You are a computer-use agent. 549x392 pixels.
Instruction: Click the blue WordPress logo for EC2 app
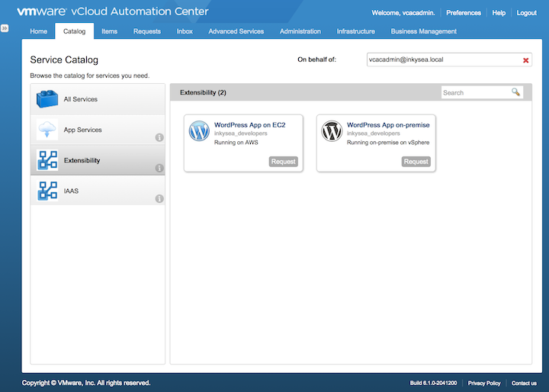199,131
